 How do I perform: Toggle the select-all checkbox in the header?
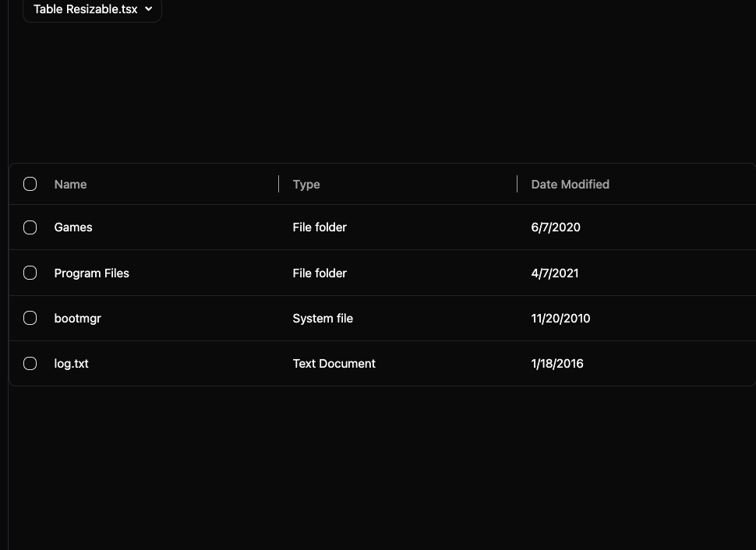pos(30,184)
